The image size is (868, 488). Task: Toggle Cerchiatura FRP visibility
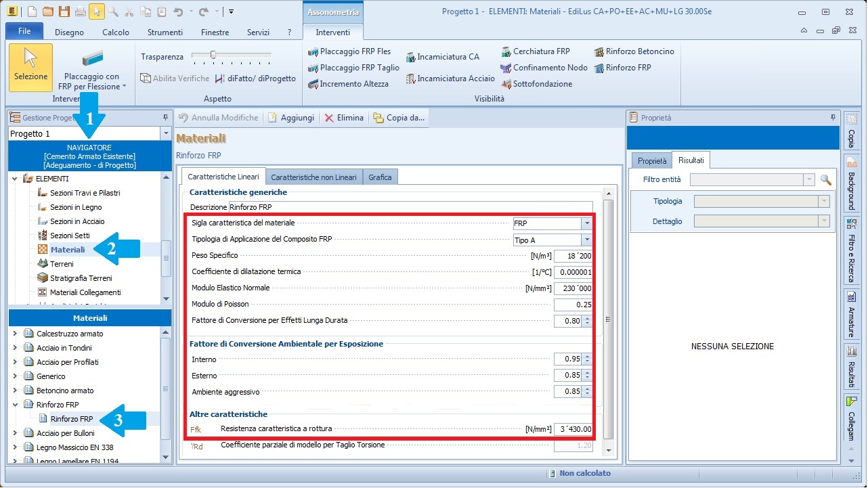pyautogui.click(x=536, y=51)
